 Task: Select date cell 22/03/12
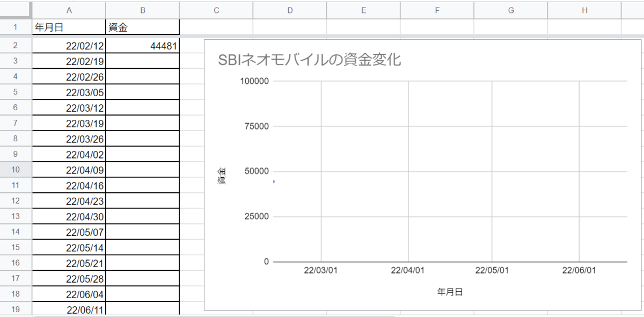pyautogui.click(x=69, y=108)
